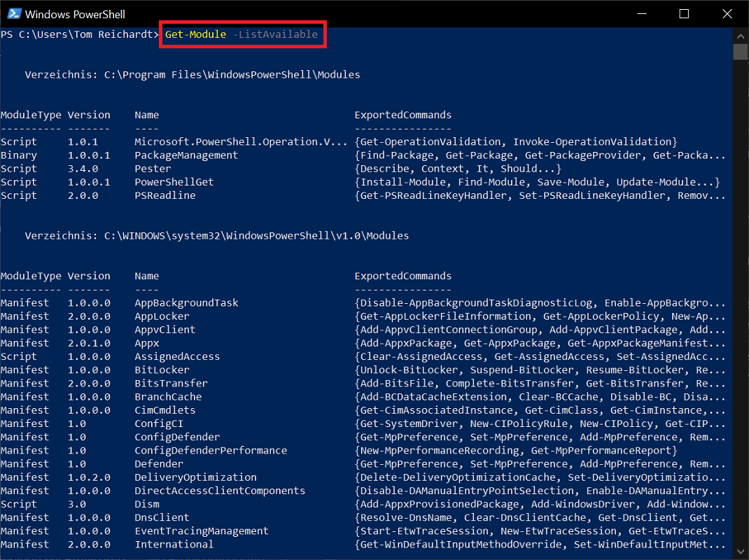Click the Resolve-DnsName exported commands entry
The height and width of the screenshot is (560, 749).
coord(540,517)
